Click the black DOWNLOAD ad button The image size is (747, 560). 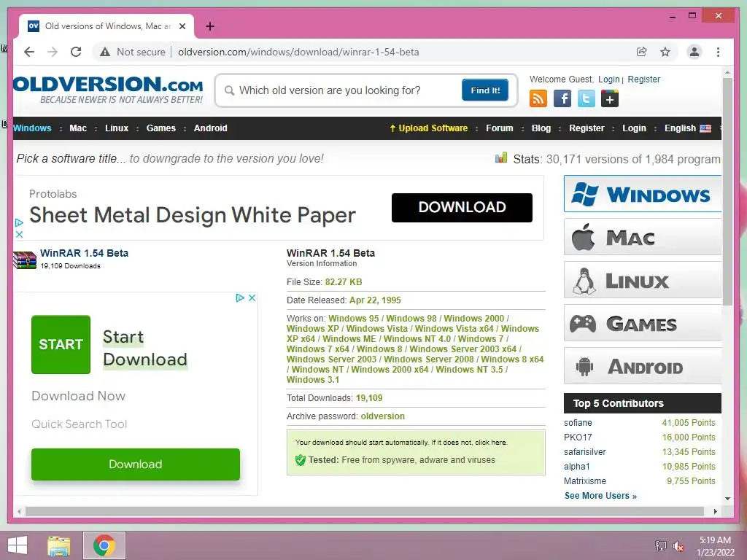[x=462, y=207]
